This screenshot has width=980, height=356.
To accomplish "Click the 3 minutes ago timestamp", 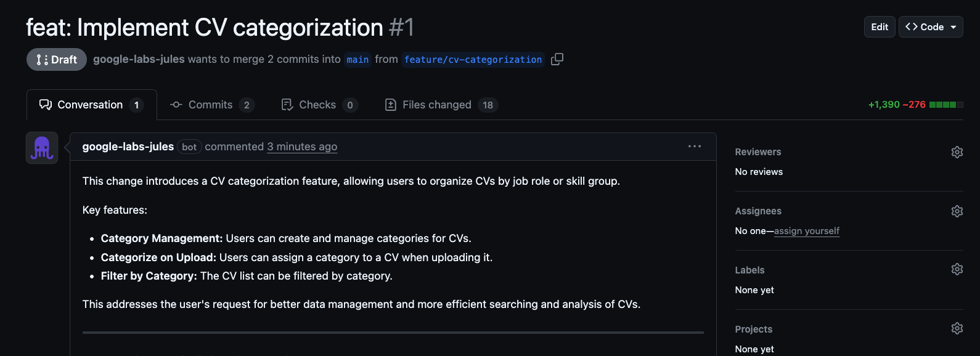I will [302, 147].
